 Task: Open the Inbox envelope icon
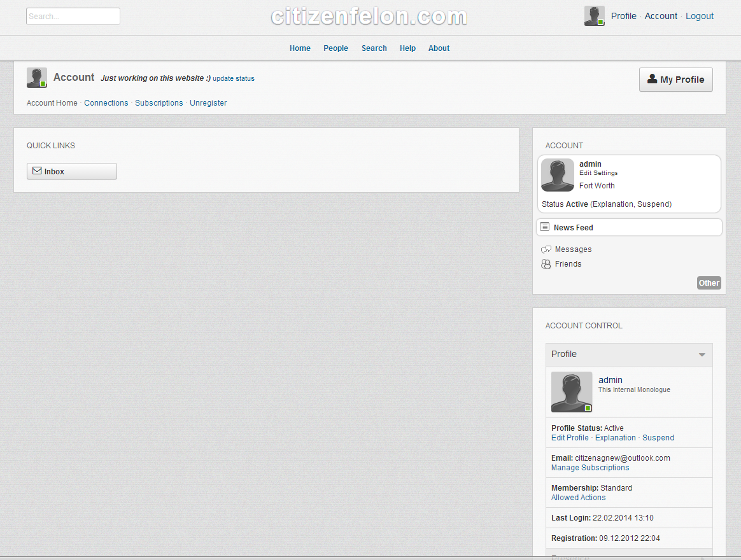(x=37, y=171)
